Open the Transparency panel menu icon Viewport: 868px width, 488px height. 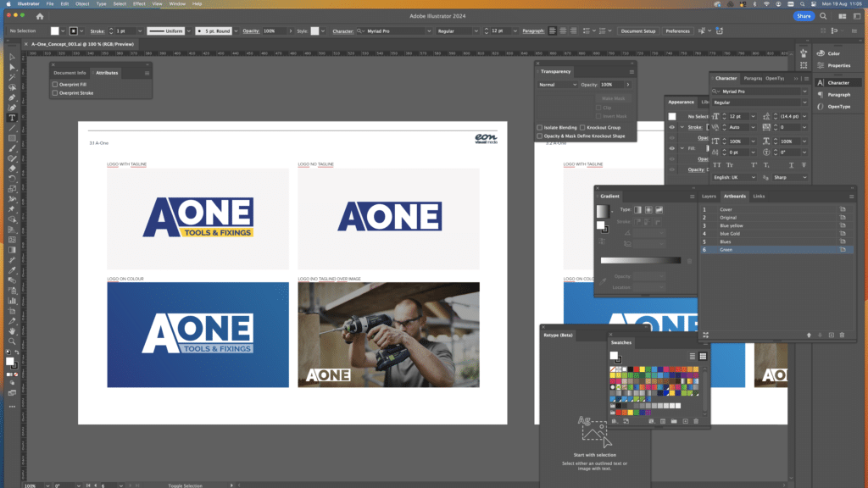click(x=631, y=72)
